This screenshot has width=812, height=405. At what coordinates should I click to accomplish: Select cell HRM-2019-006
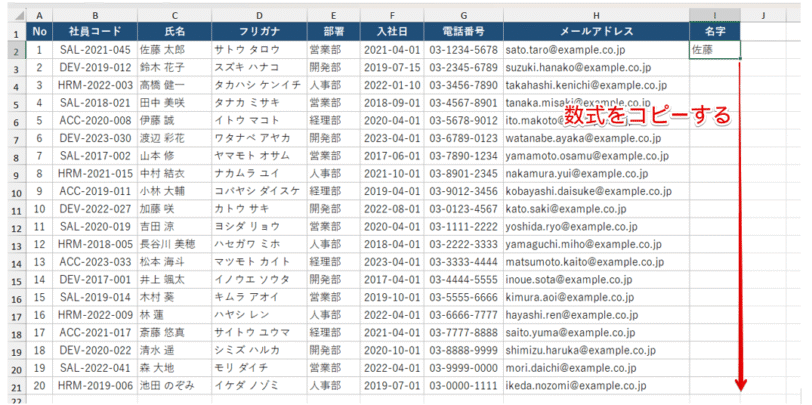pos(95,386)
